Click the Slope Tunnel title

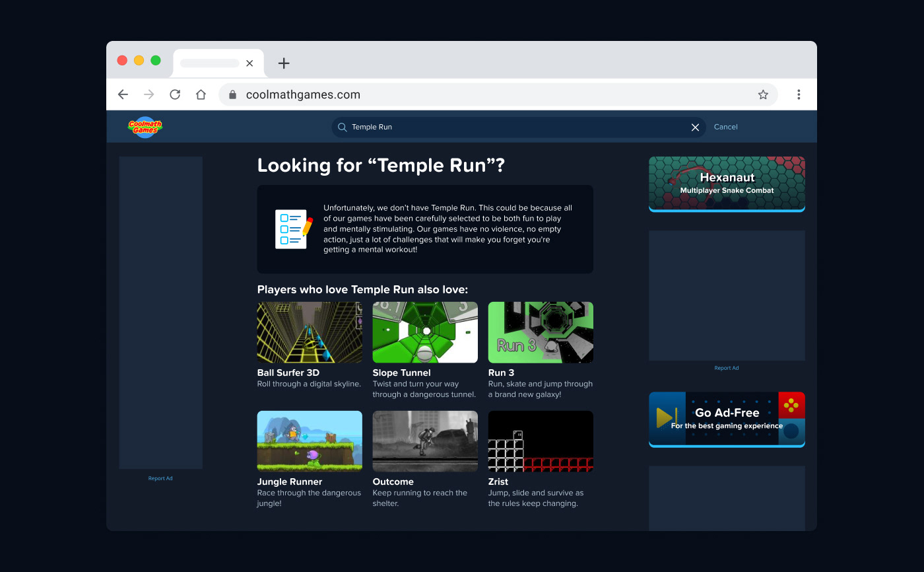click(x=402, y=373)
